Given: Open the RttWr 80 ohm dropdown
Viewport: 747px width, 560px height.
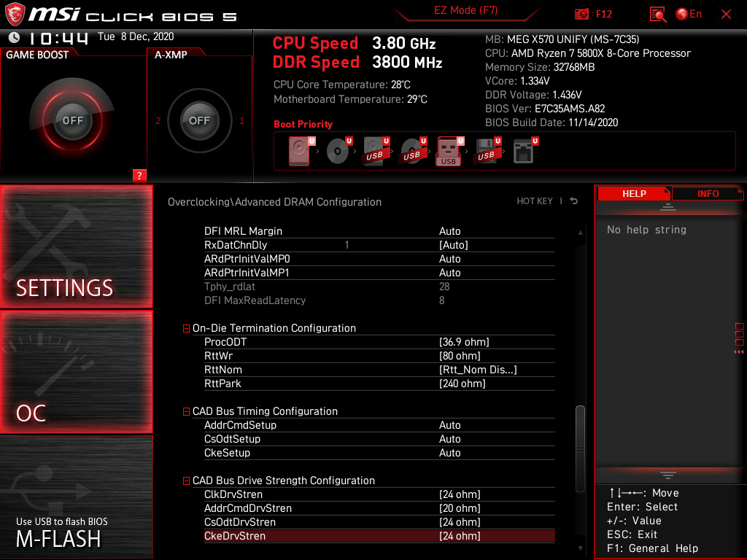Looking at the screenshot, I should tap(460, 356).
